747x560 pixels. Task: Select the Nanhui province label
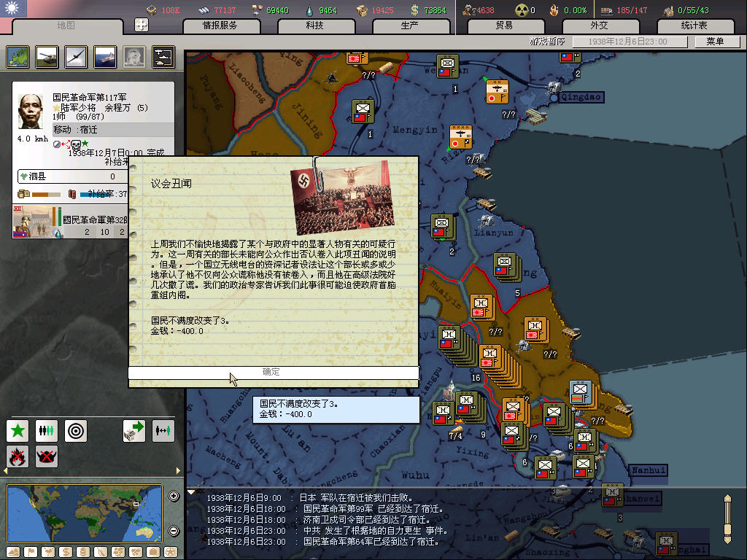click(x=648, y=470)
